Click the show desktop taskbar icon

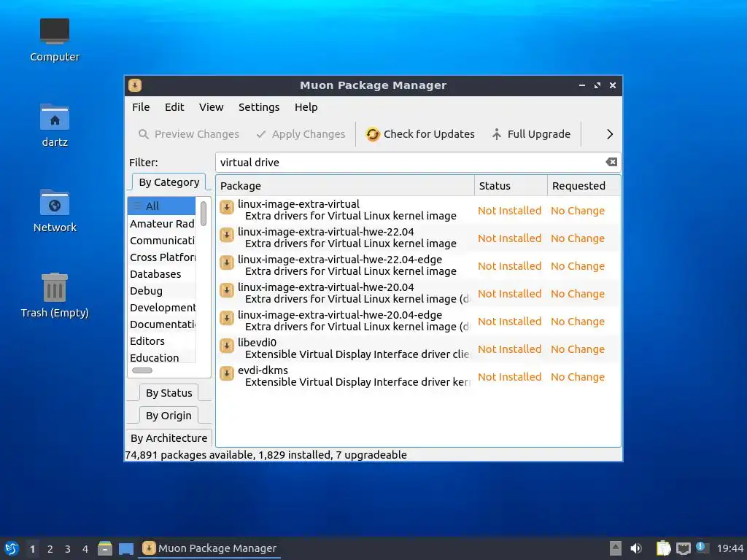125,548
